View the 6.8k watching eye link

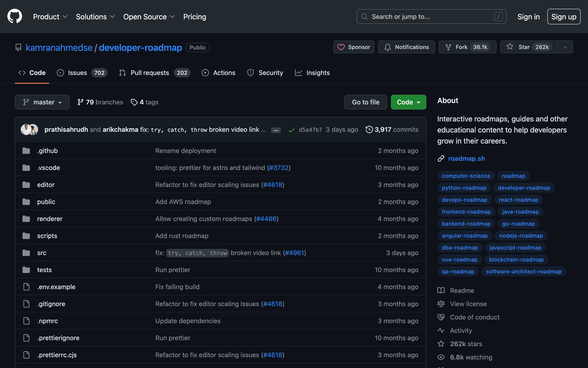pyautogui.click(x=465, y=357)
